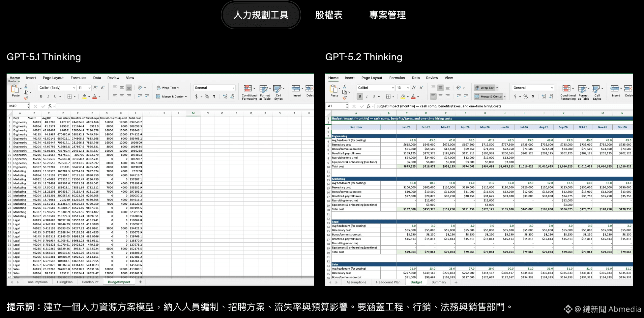Switch to Headcount Plan sheet in GPT-5.2
Screen dimensions: 644x318
pos(388,282)
